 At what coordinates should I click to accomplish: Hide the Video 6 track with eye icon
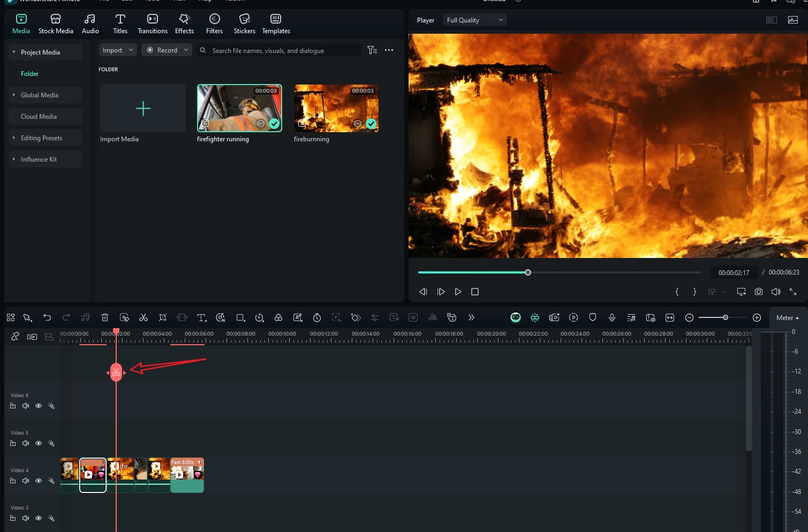click(39, 406)
